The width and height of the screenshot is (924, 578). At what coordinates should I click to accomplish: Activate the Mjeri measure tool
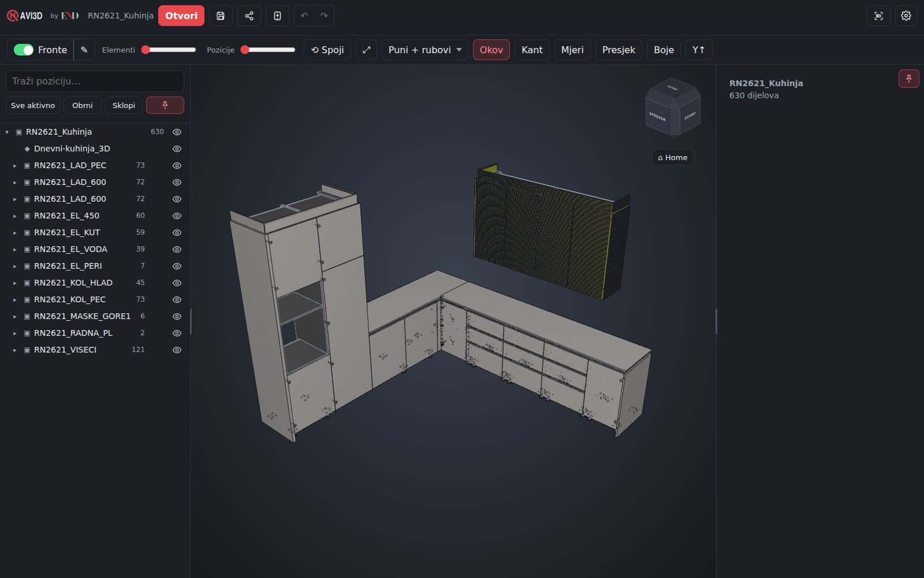tap(572, 50)
